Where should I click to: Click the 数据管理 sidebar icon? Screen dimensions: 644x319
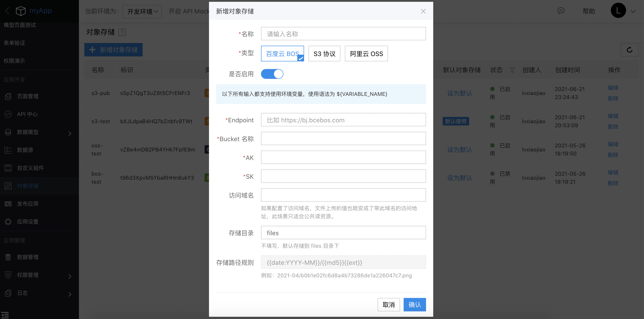(8, 257)
